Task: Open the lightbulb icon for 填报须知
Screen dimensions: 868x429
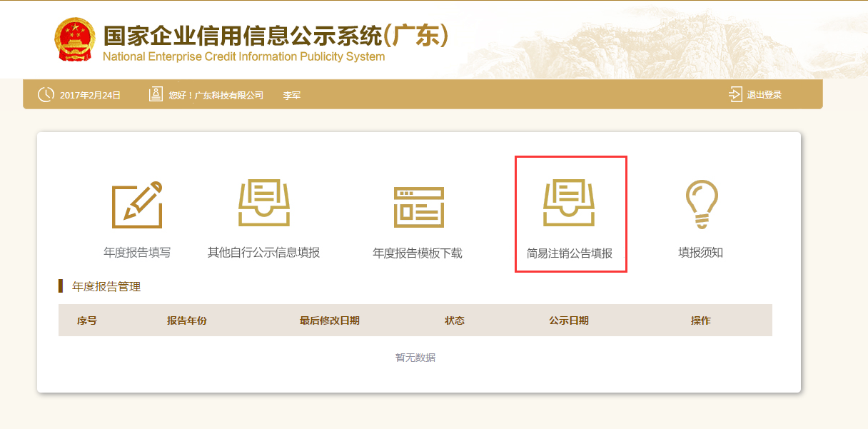Action: pos(701,204)
